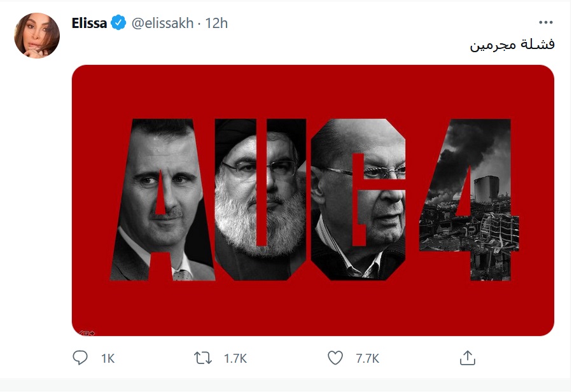Click the small watermark at image bottom-left corner

click(x=87, y=332)
